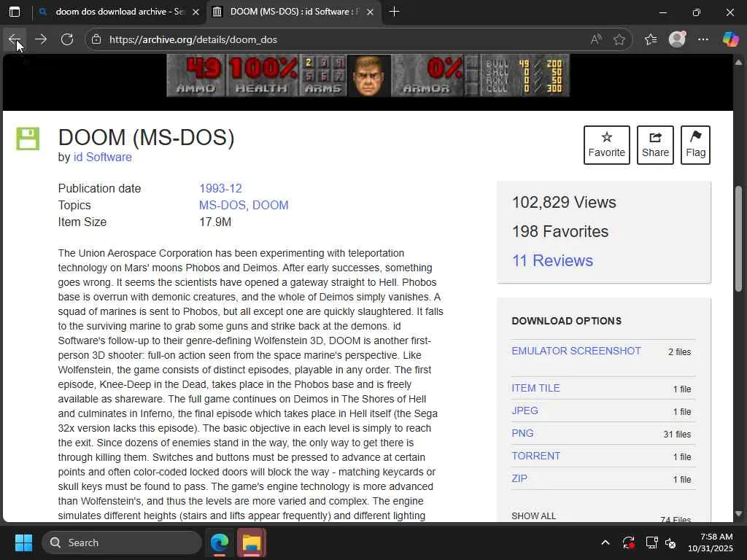Screen dimensions: 747x560
Task: Download the JPEG file
Action: (525, 411)
